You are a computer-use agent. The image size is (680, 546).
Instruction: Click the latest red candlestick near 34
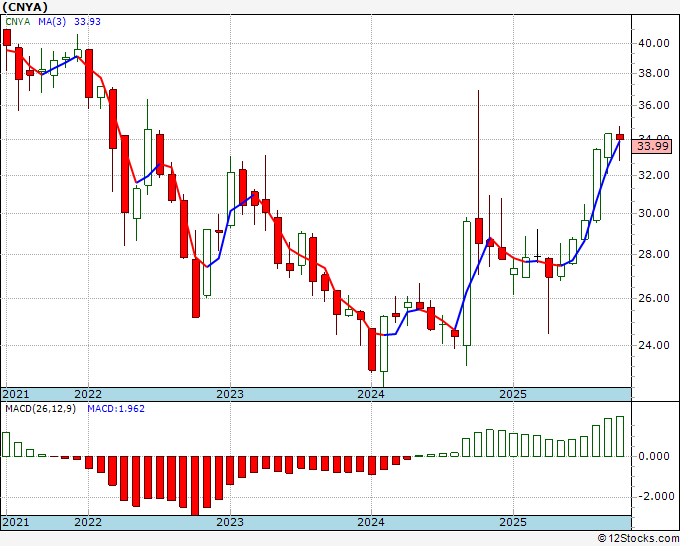point(620,137)
